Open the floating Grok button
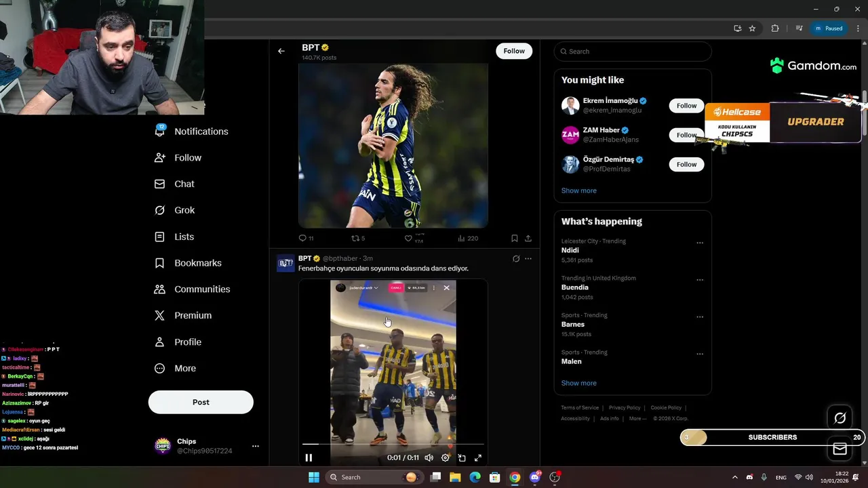 tap(840, 418)
